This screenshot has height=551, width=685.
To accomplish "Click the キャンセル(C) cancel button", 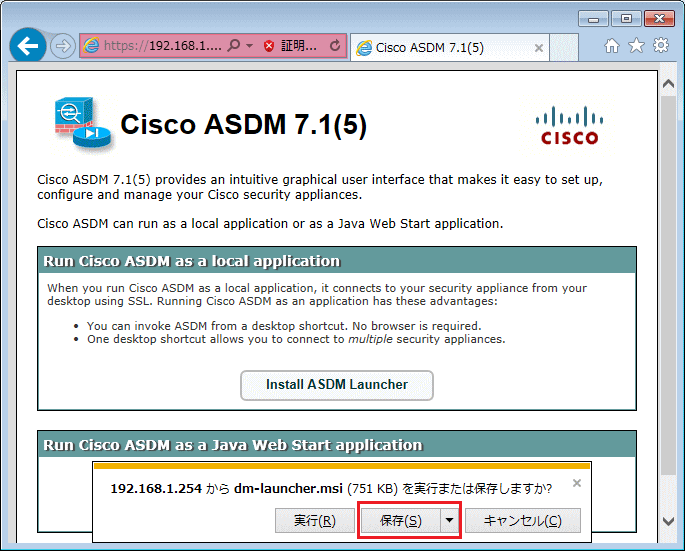I will [523, 520].
